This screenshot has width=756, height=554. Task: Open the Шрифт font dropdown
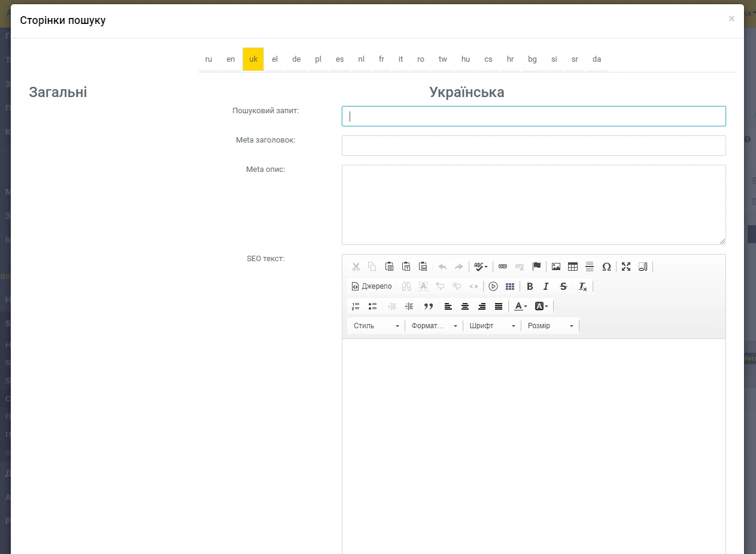492,326
